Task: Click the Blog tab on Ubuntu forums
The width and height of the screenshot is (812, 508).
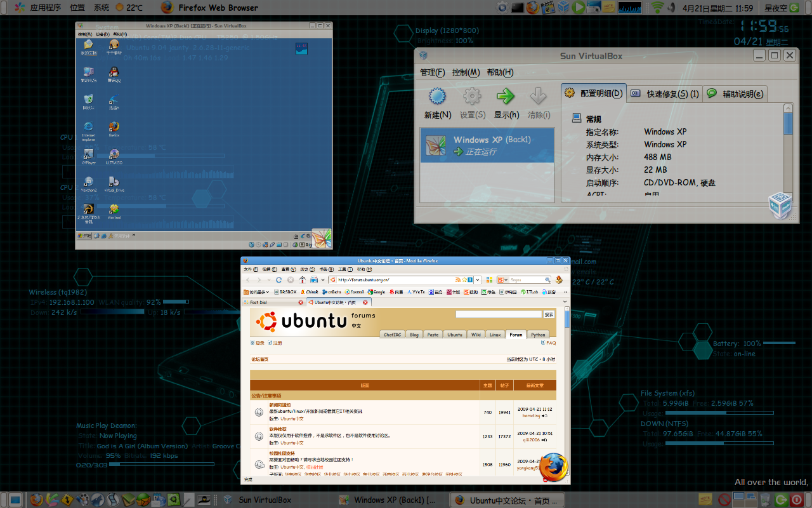Action: [x=414, y=335]
